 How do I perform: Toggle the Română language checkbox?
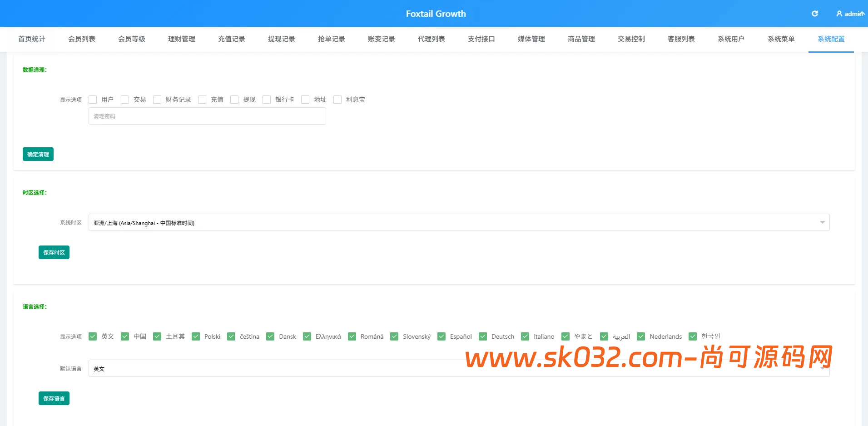(352, 336)
